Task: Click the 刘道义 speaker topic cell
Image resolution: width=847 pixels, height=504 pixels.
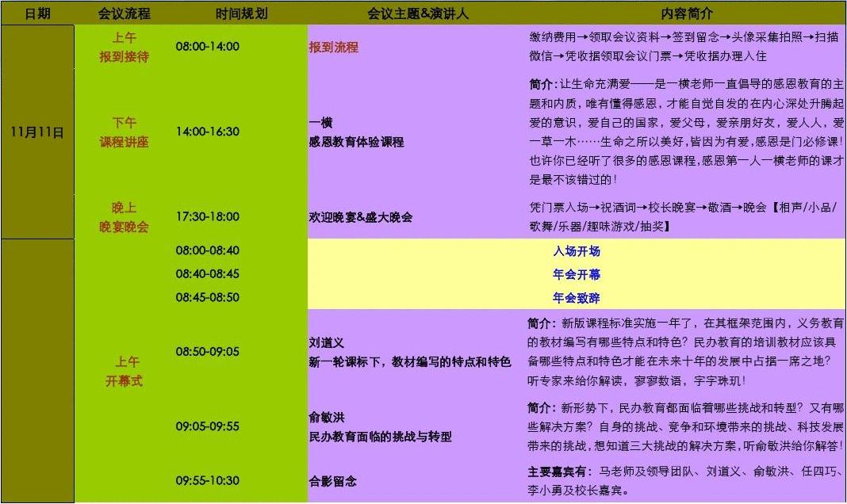Action: click(410, 353)
